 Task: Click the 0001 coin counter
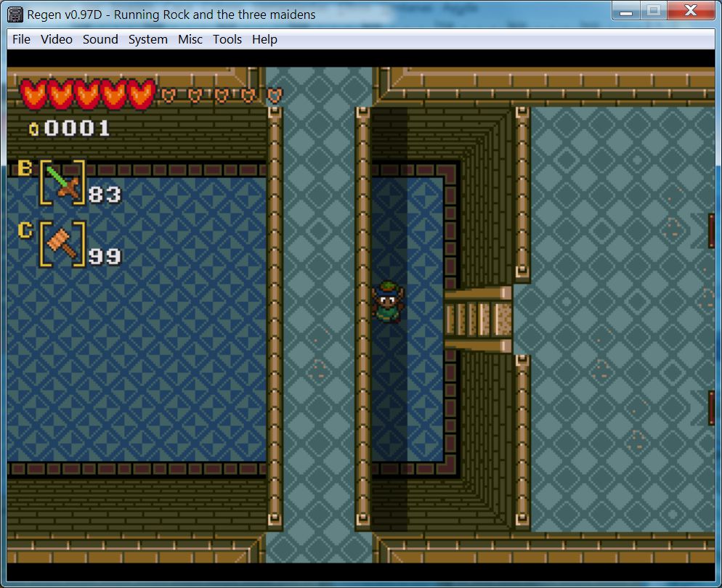point(77,129)
